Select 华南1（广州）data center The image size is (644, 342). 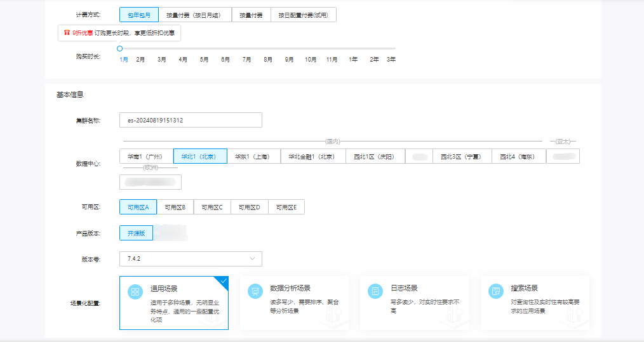pyautogui.click(x=146, y=156)
